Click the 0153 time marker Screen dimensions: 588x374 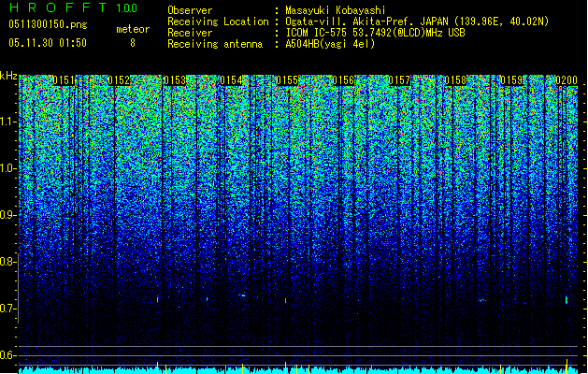(x=175, y=80)
